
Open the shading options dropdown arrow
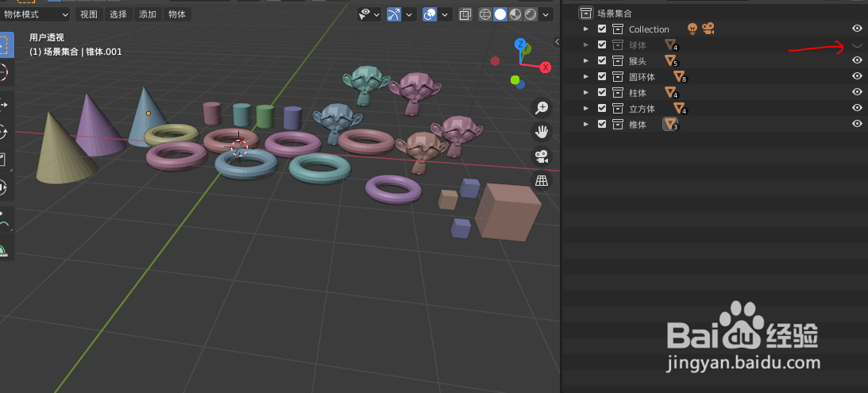click(x=546, y=14)
